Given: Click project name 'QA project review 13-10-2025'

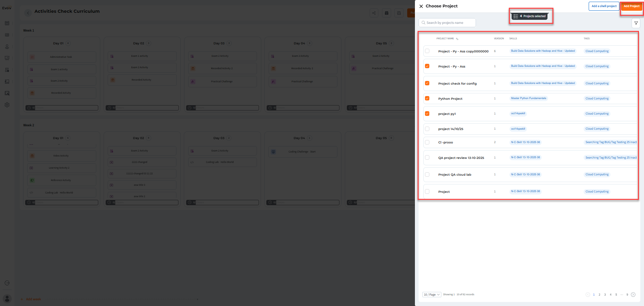Looking at the screenshot, I should 461,158.
